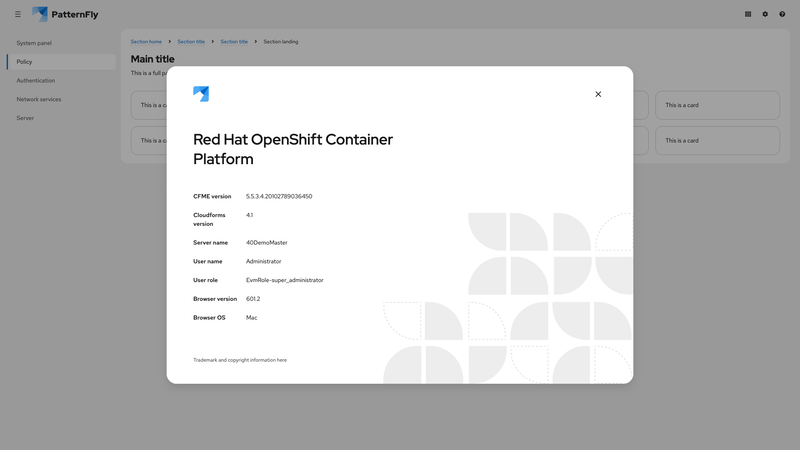Open help via question mark icon
This screenshot has width=800, height=450.
tap(782, 14)
